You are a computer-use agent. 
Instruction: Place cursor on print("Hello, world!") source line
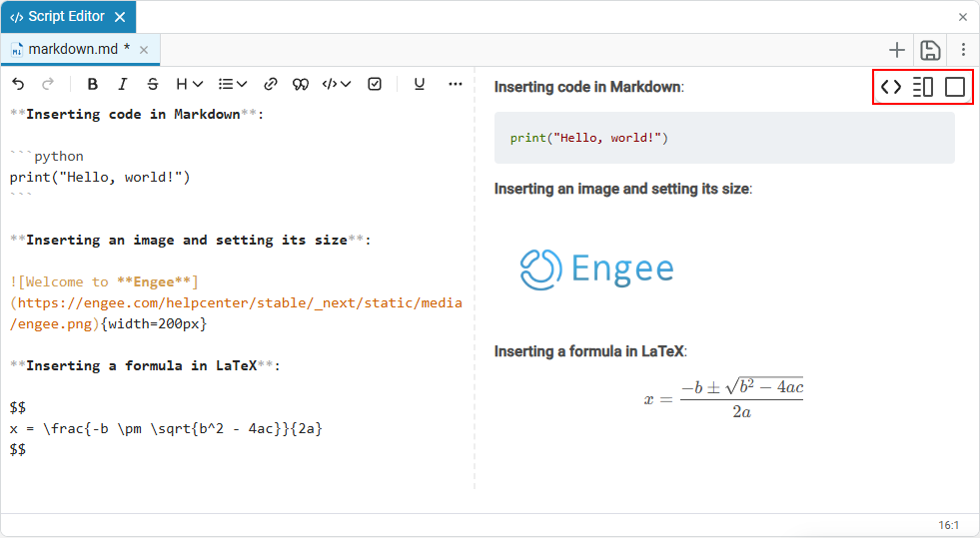click(x=100, y=178)
